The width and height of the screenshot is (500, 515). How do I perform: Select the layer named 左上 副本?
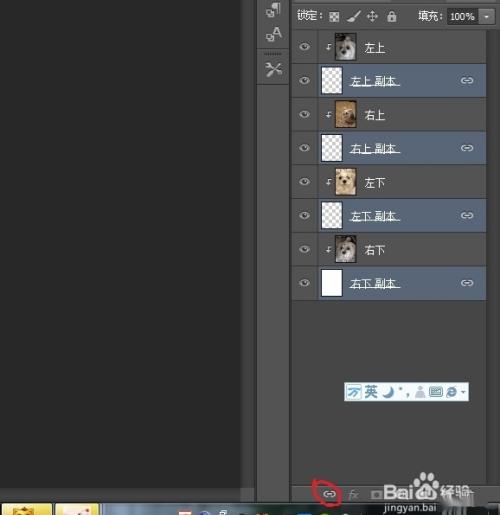coord(374,81)
